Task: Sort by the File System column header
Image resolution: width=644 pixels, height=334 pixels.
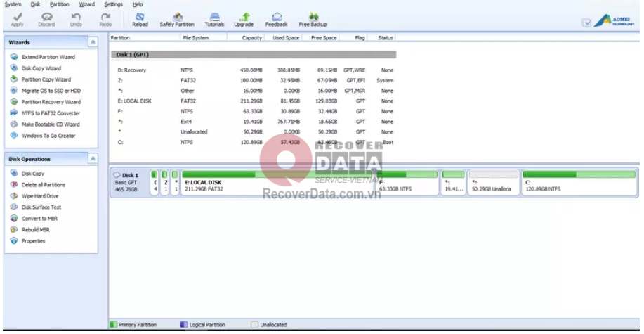Action: coord(203,38)
